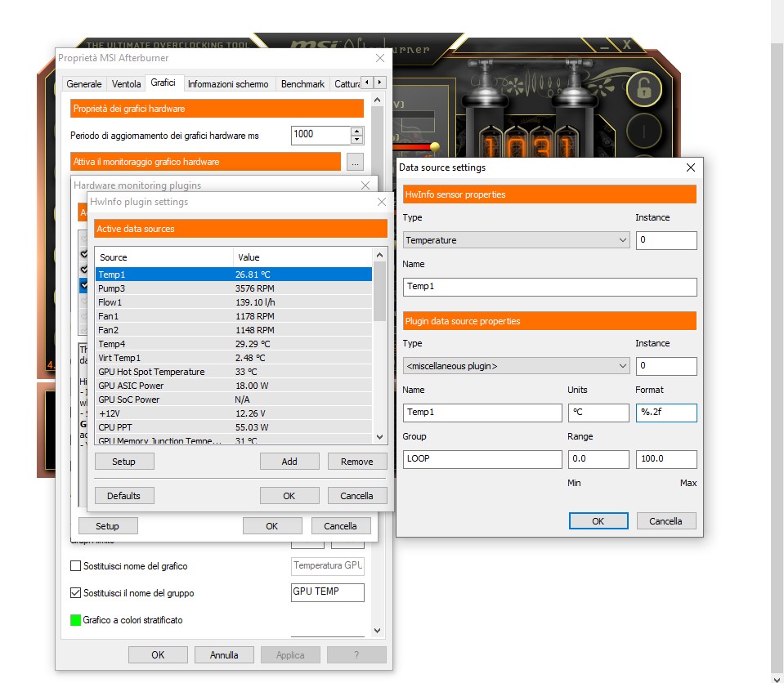Screen dimensions: 784x683
Task: Close the HwInfo plugin settings dialog
Action: coord(382,202)
